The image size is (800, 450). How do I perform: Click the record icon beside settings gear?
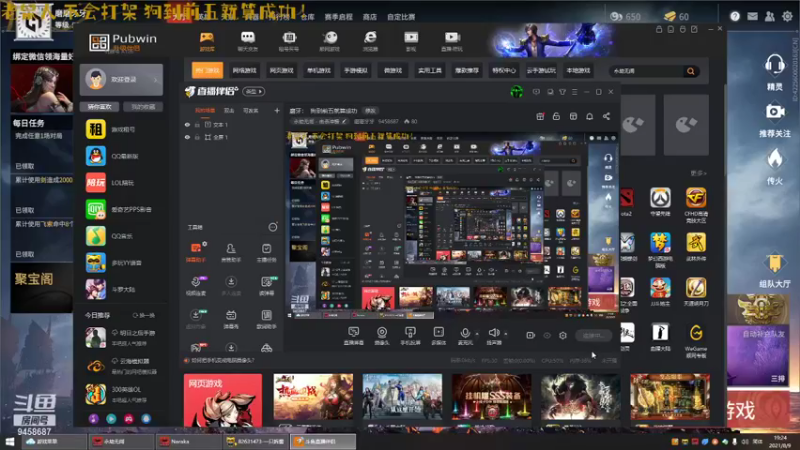531,335
